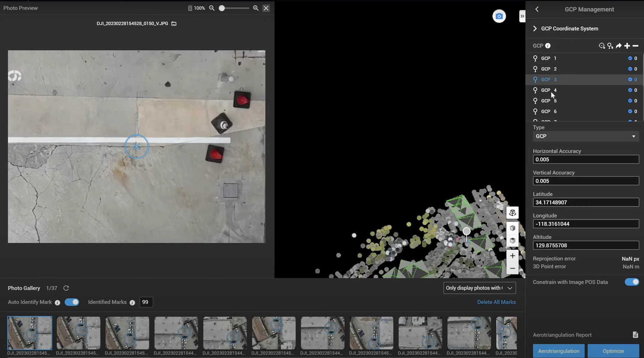Select GCP 5 in the list
The image size is (644, 358).
pyautogui.click(x=585, y=101)
